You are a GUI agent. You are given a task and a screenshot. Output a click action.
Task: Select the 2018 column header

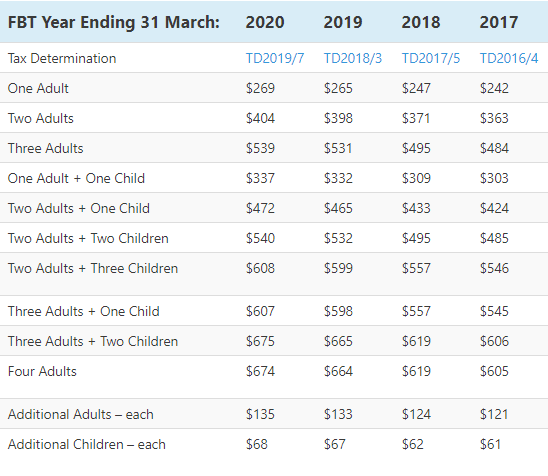(421, 22)
